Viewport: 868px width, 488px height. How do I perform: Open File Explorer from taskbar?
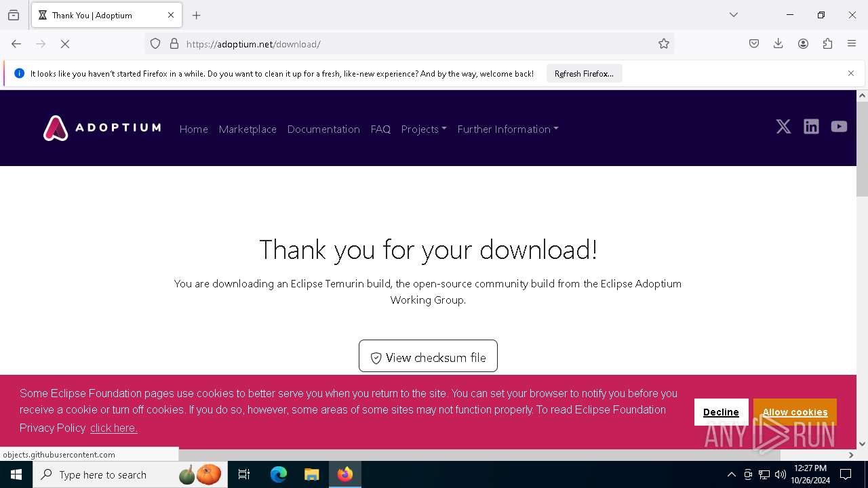click(311, 474)
